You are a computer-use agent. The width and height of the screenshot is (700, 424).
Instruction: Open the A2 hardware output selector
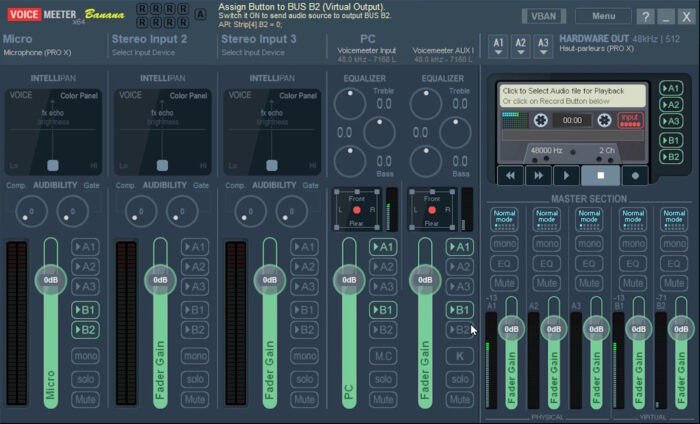tap(521, 46)
